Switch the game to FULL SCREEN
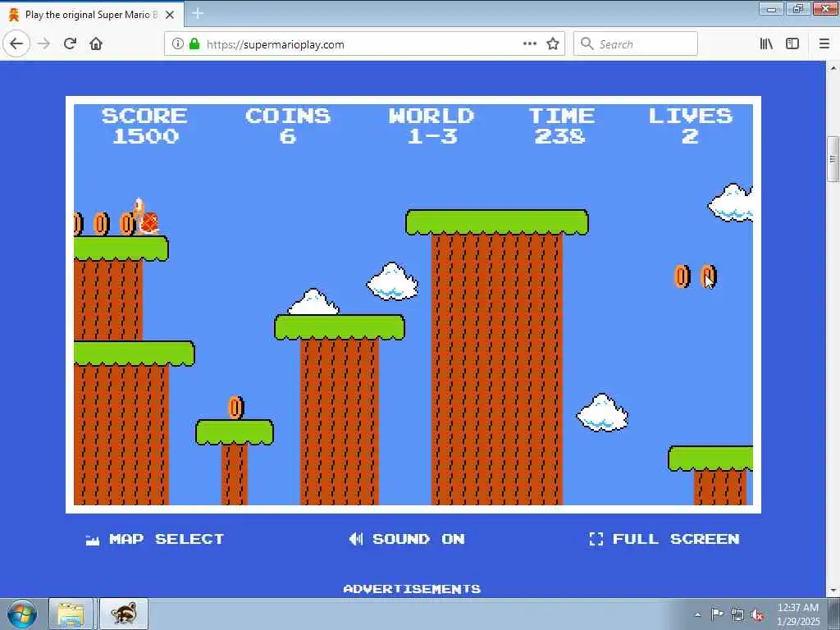This screenshot has height=630, width=840. 664,539
